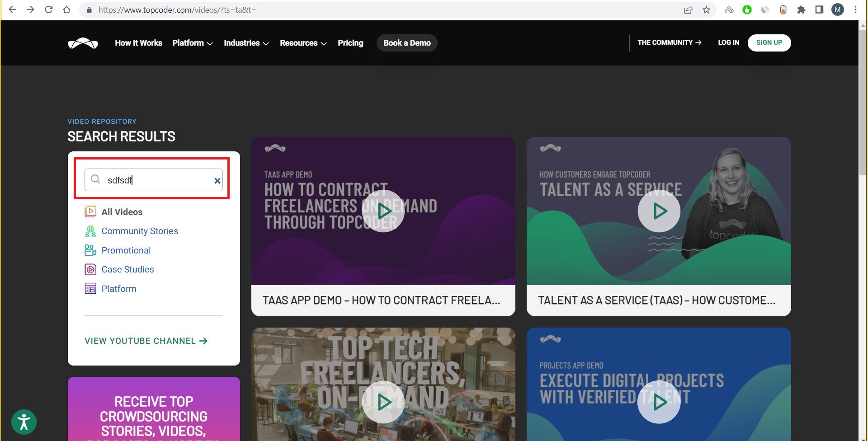Click the site lock icon
The width and height of the screenshot is (868, 441).
click(89, 10)
